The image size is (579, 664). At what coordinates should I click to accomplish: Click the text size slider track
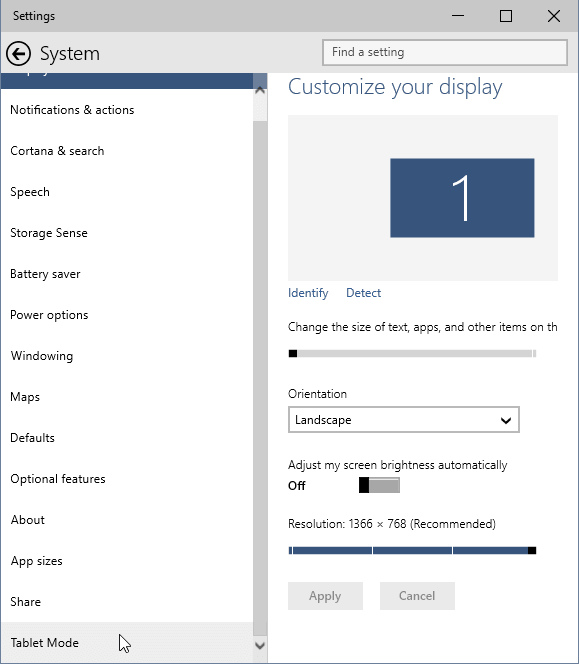[x=412, y=354]
